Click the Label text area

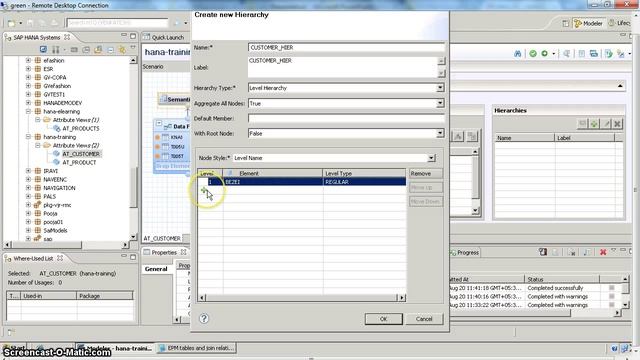343,67
